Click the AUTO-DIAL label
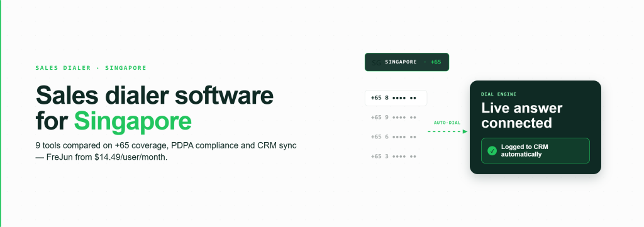This screenshot has height=227, width=644. [x=447, y=123]
